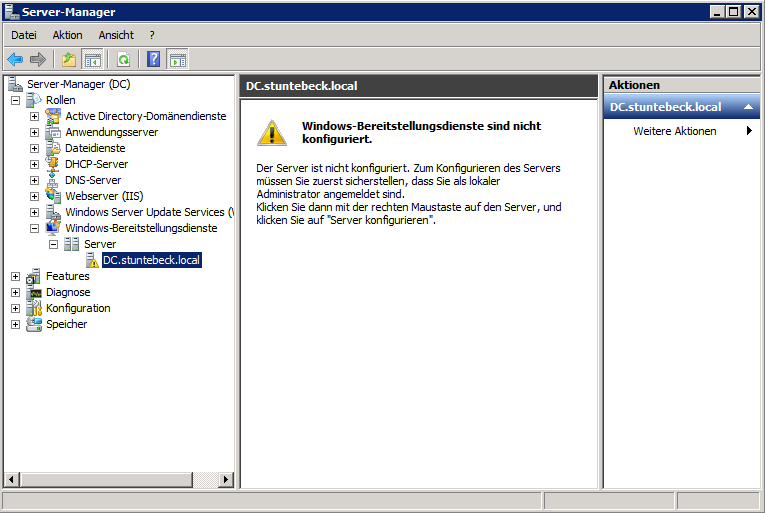Image resolution: width=765 pixels, height=513 pixels.
Task: Click the Konfiguration node icon
Action: pos(34,308)
